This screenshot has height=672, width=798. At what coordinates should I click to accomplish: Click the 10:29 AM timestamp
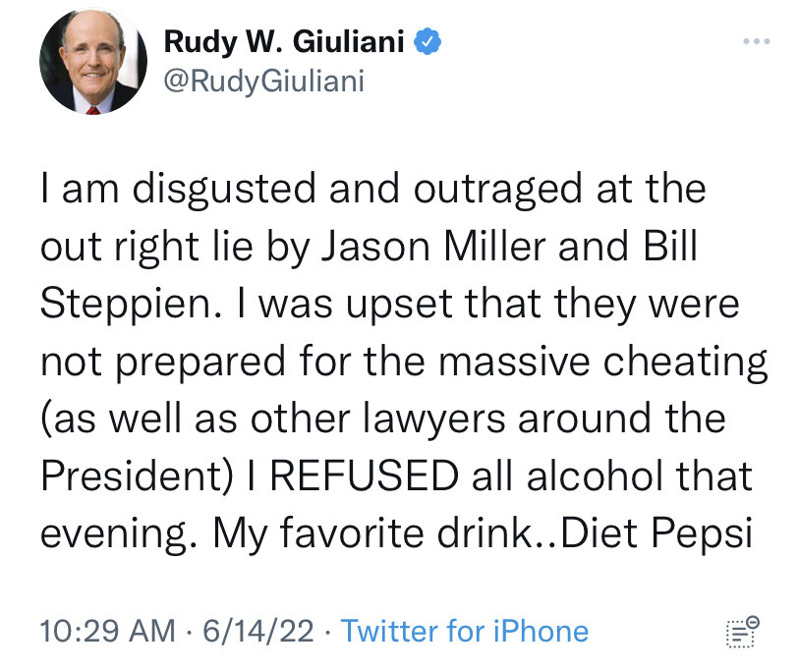(106, 631)
